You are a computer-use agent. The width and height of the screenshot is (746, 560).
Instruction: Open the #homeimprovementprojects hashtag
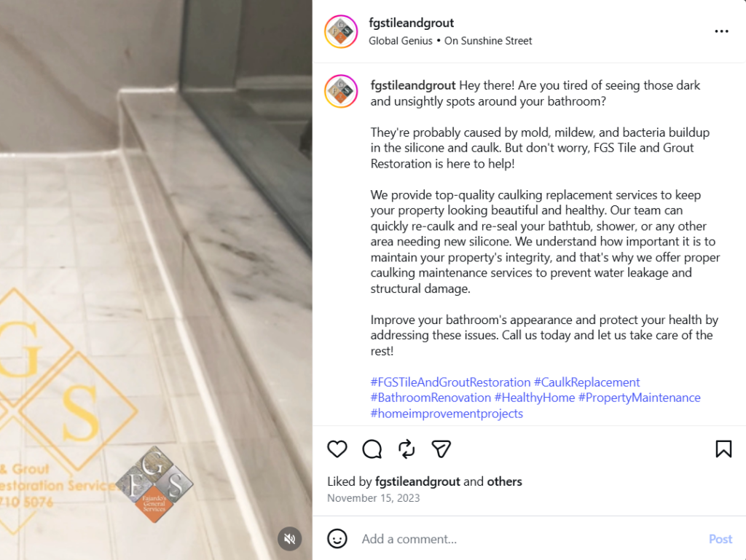(x=447, y=414)
